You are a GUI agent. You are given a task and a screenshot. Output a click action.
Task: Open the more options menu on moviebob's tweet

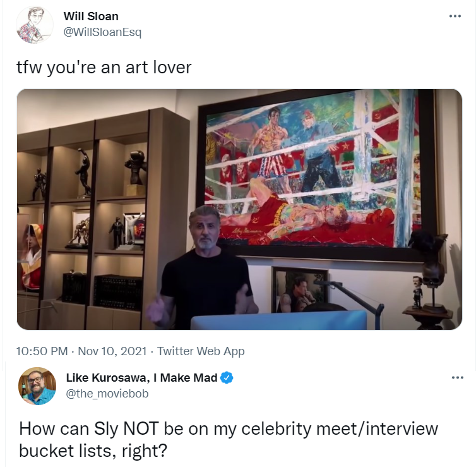(x=458, y=378)
